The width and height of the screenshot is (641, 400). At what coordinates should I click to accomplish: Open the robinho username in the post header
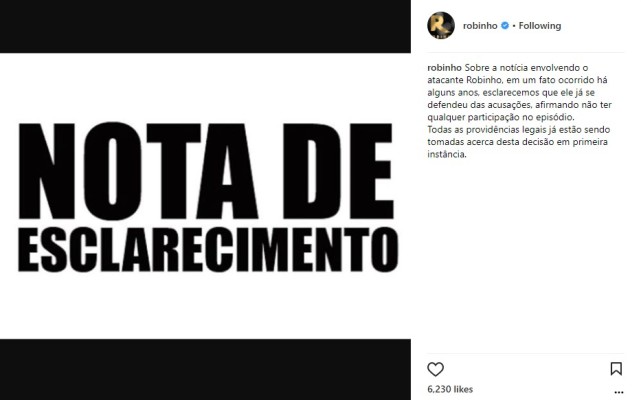480,26
